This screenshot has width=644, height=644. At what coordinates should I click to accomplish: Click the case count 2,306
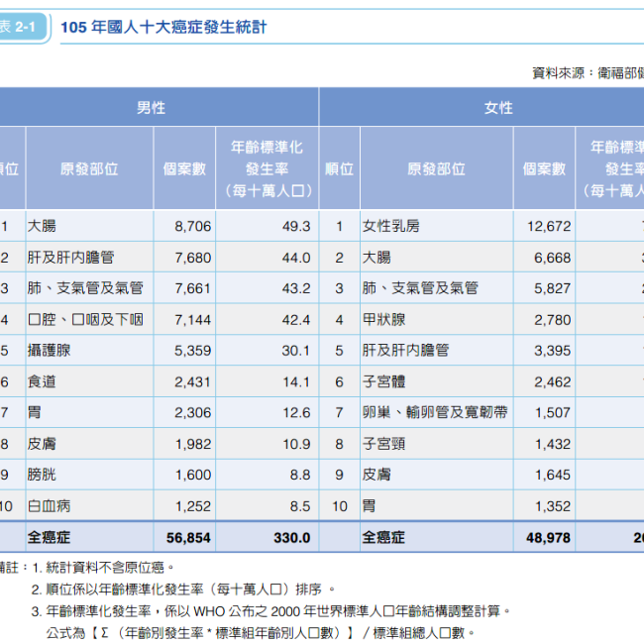192,413
